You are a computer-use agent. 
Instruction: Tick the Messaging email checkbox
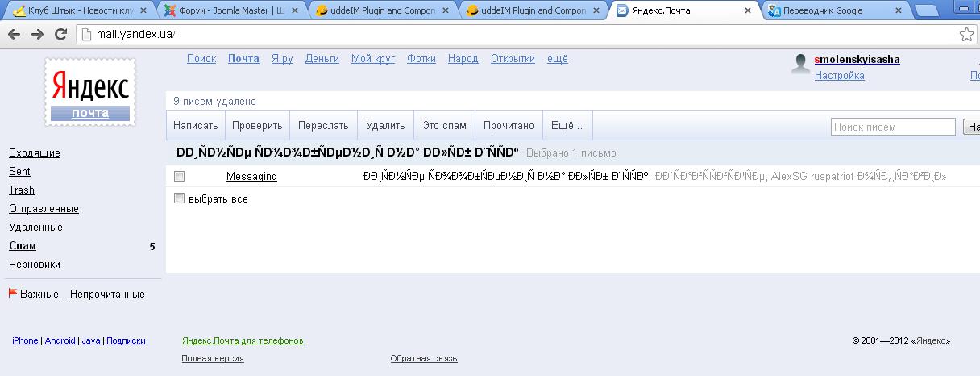[180, 176]
